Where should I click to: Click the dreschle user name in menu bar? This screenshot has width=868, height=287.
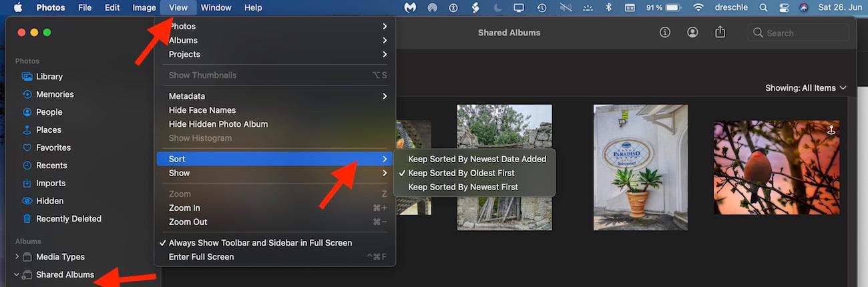click(732, 7)
